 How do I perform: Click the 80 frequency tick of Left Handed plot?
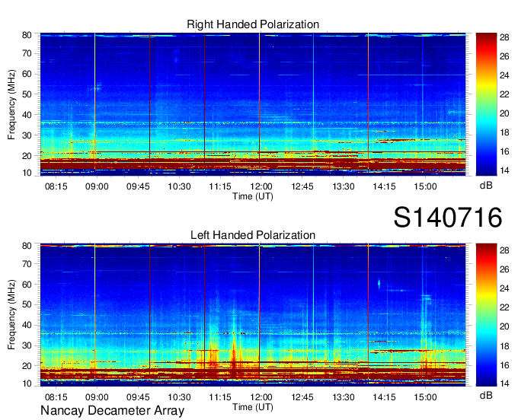click(27, 246)
